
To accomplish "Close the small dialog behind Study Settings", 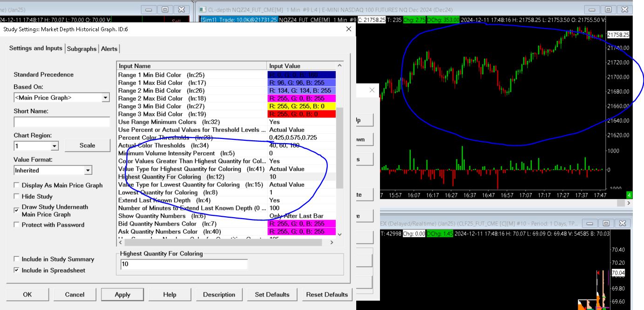I will (372, 90).
